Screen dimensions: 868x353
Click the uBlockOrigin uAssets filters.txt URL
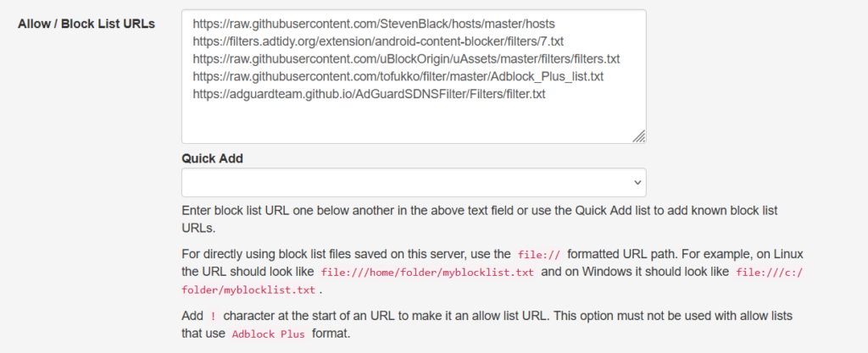(406, 60)
